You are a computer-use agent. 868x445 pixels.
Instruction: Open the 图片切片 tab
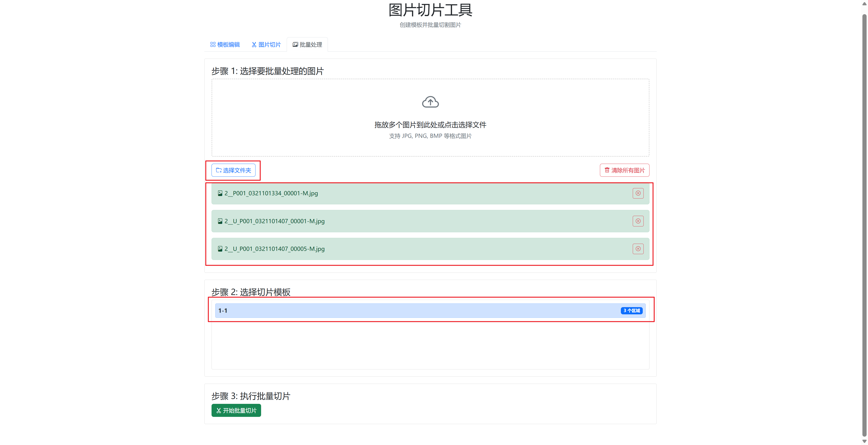(x=266, y=44)
